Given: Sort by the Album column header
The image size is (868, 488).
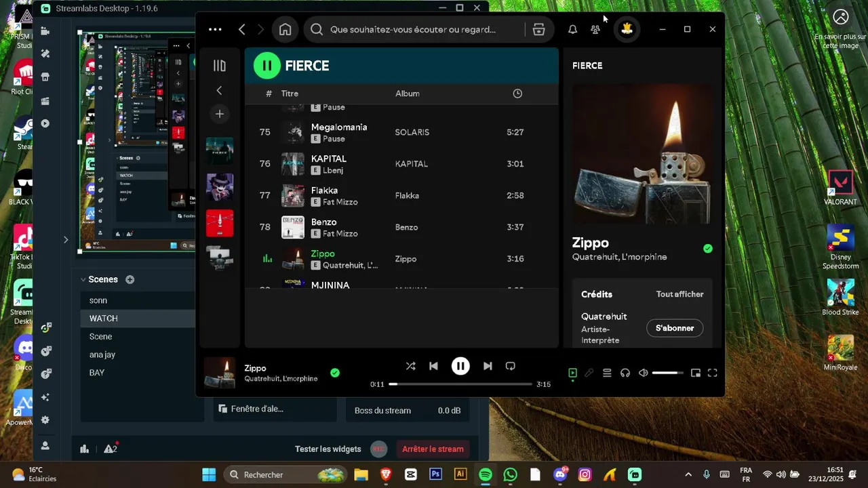Looking at the screenshot, I should (x=408, y=94).
